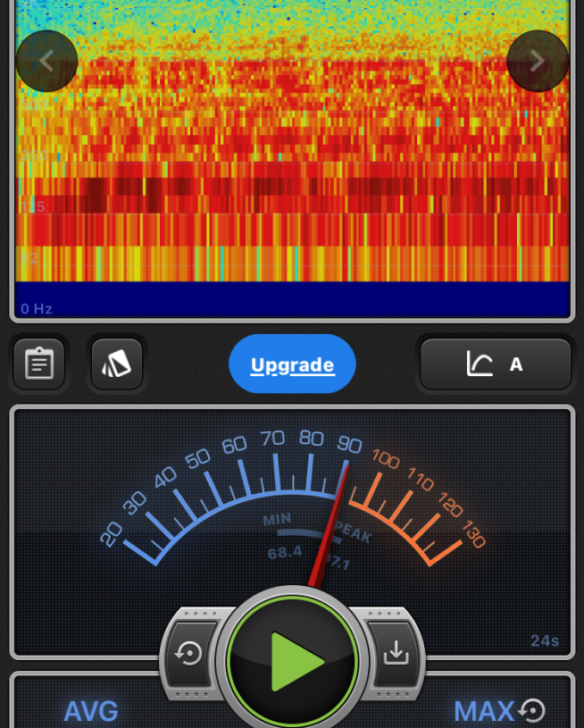Click the 20 dB mark on the dial
584x728 pixels.
[112, 534]
